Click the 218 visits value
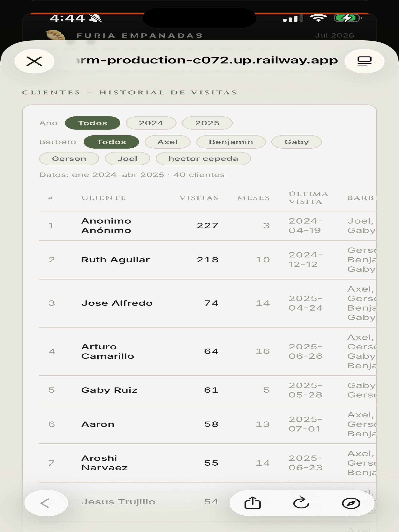The height and width of the screenshot is (532, 399). [208, 260]
